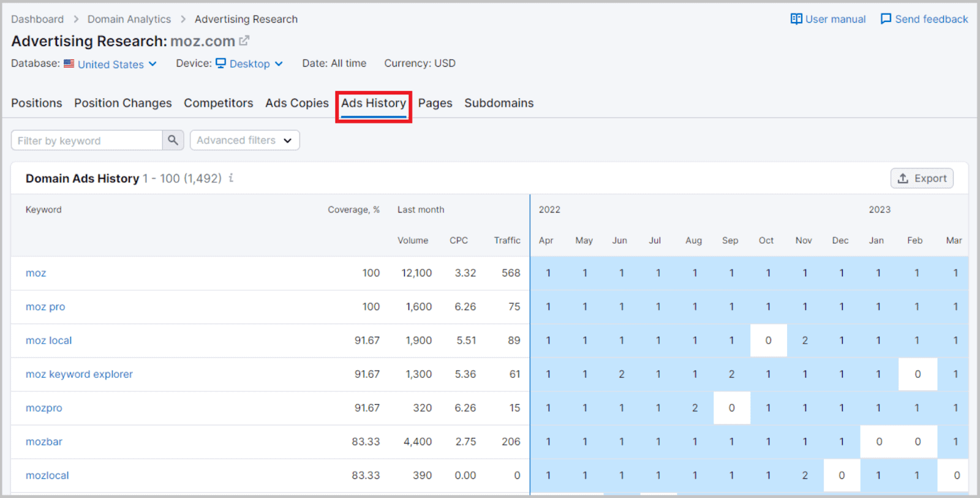This screenshot has width=980, height=498.
Task: Sort by the CPC column header
Action: click(459, 240)
